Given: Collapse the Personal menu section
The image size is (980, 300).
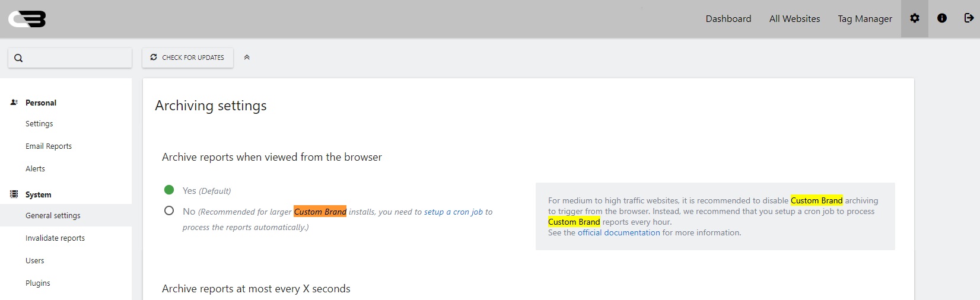Looking at the screenshot, I should click(x=41, y=103).
